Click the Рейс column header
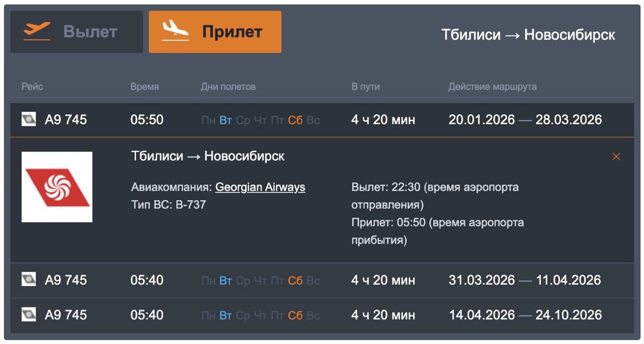Image resolution: width=644 pixels, height=344 pixels. click(x=32, y=87)
